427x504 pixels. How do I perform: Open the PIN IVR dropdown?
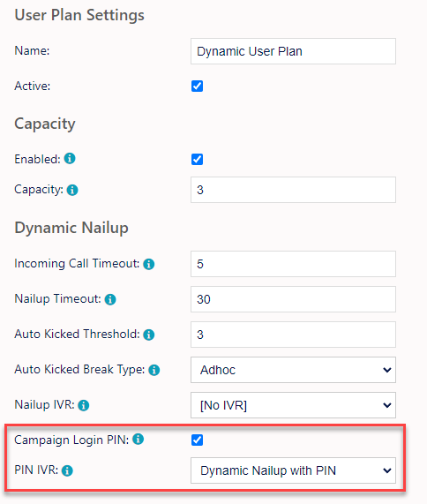click(293, 470)
